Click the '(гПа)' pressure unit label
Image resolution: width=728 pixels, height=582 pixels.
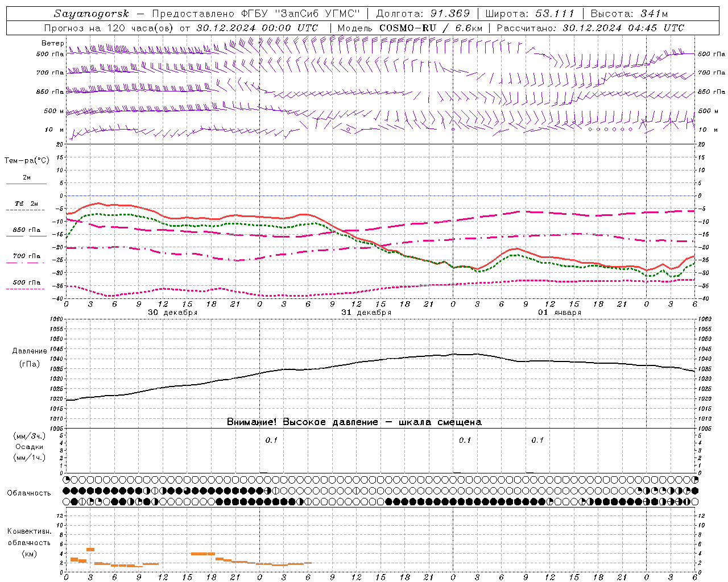(30, 364)
